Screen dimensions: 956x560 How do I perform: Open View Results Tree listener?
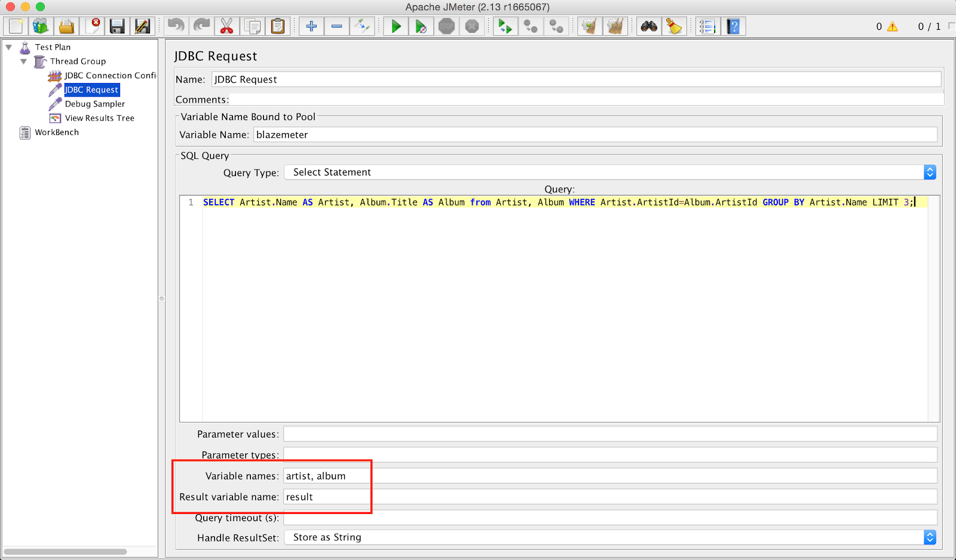100,118
